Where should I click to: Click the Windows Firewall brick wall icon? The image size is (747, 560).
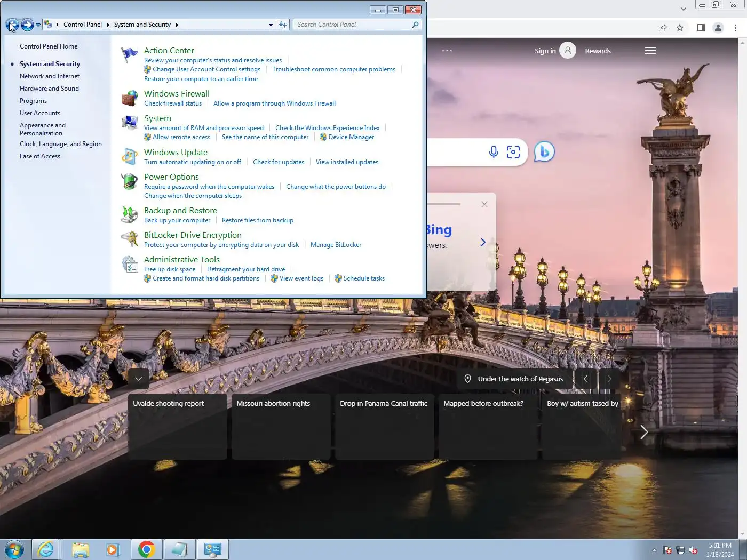pyautogui.click(x=130, y=98)
